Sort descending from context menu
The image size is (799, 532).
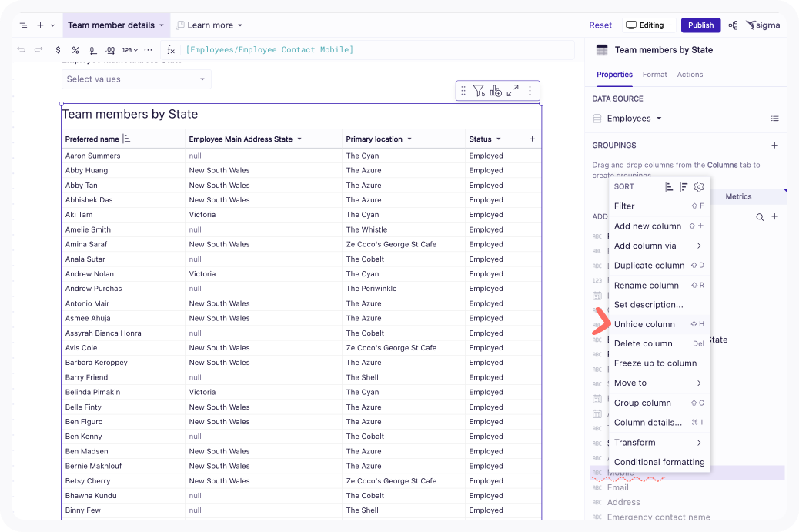[684, 187]
